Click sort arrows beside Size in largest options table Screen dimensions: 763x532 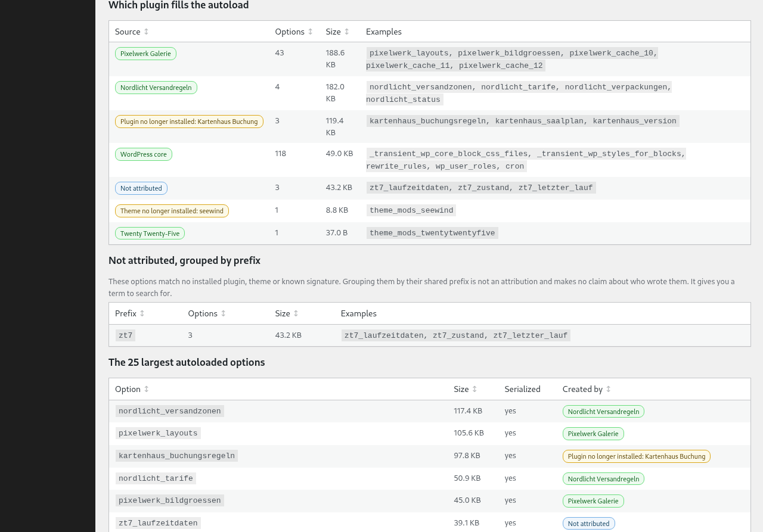point(474,389)
